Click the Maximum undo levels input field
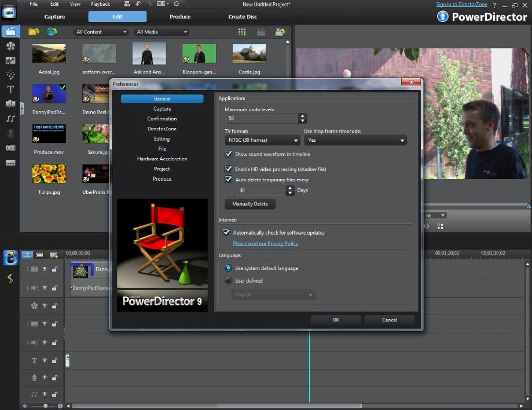The height and width of the screenshot is (410, 532). pyautogui.click(x=262, y=119)
